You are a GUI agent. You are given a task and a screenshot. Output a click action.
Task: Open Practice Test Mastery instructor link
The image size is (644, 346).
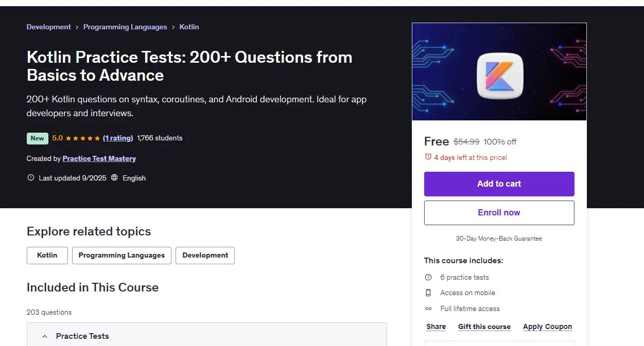point(99,158)
